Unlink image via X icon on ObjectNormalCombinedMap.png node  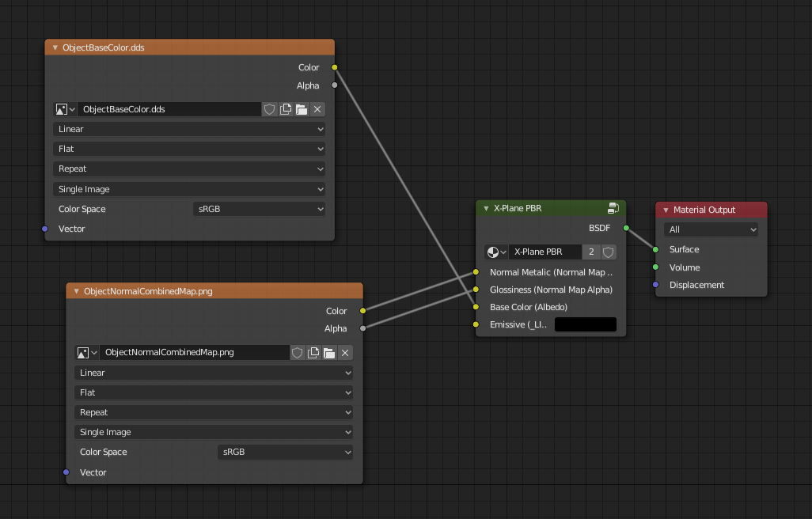click(x=344, y=352)
